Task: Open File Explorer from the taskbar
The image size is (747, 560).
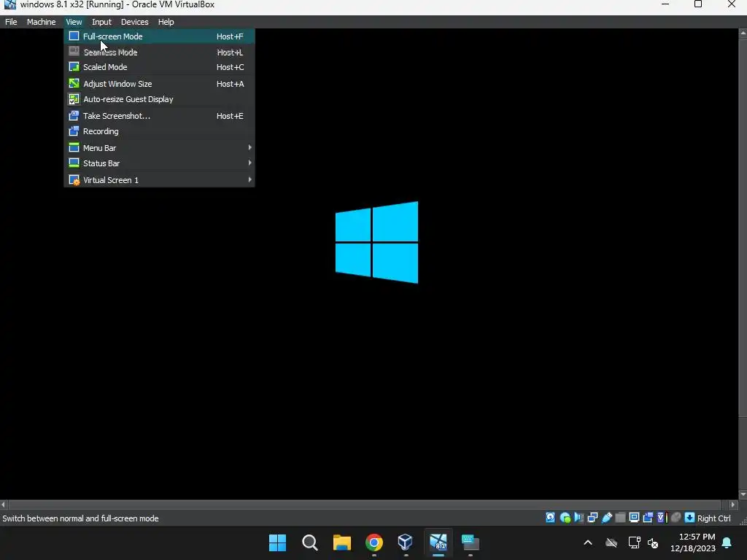Action: click(341, 542)
